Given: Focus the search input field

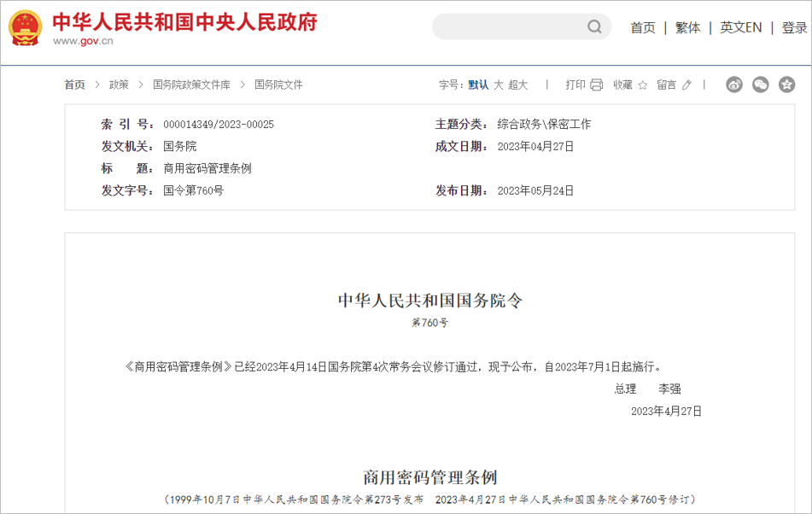Looking at the screenshot, I should coord(508,27).
